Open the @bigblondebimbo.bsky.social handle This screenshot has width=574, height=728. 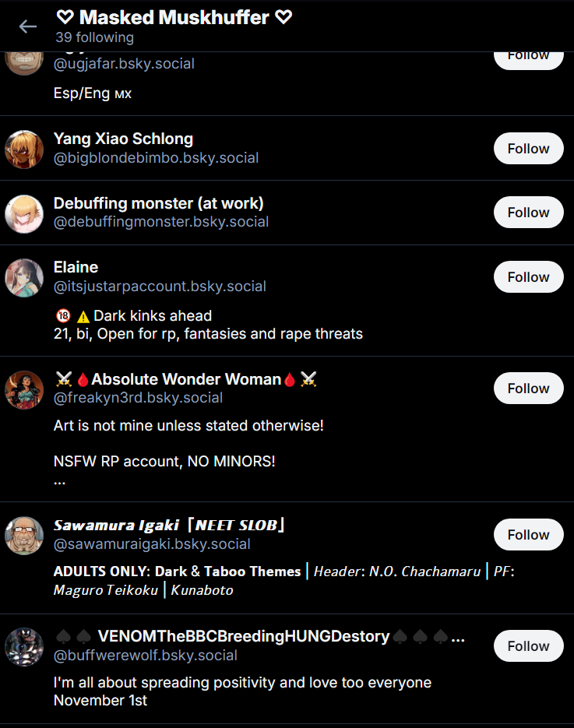tap(156, 158)
